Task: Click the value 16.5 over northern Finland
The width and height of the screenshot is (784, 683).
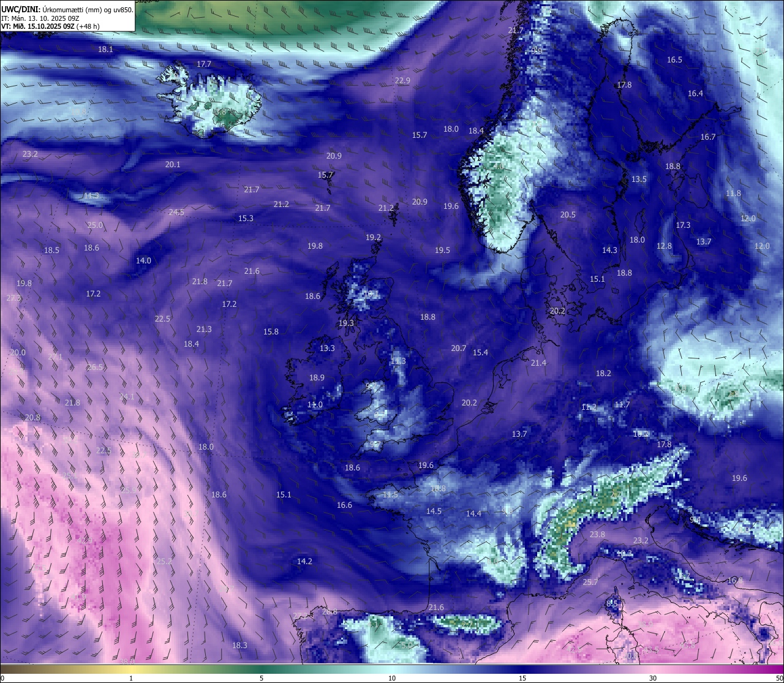Action: [x=674, y=59]
